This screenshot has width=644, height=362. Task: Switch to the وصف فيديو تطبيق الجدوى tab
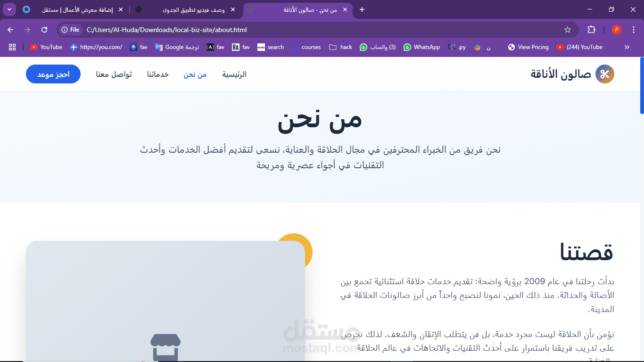(x=185, y=9)
